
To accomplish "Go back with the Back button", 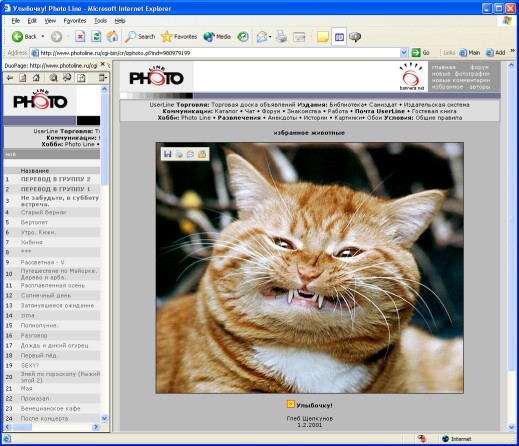I will [24, 37].
